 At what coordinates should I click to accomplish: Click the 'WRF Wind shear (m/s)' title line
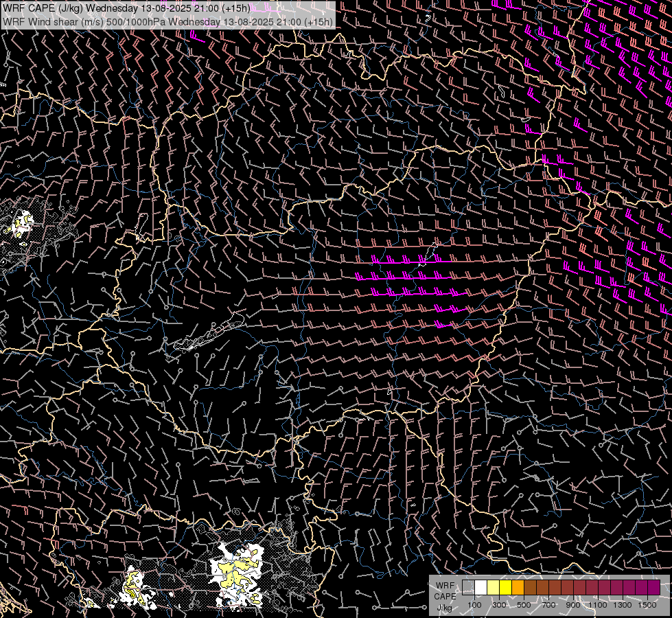pos(168,21)
